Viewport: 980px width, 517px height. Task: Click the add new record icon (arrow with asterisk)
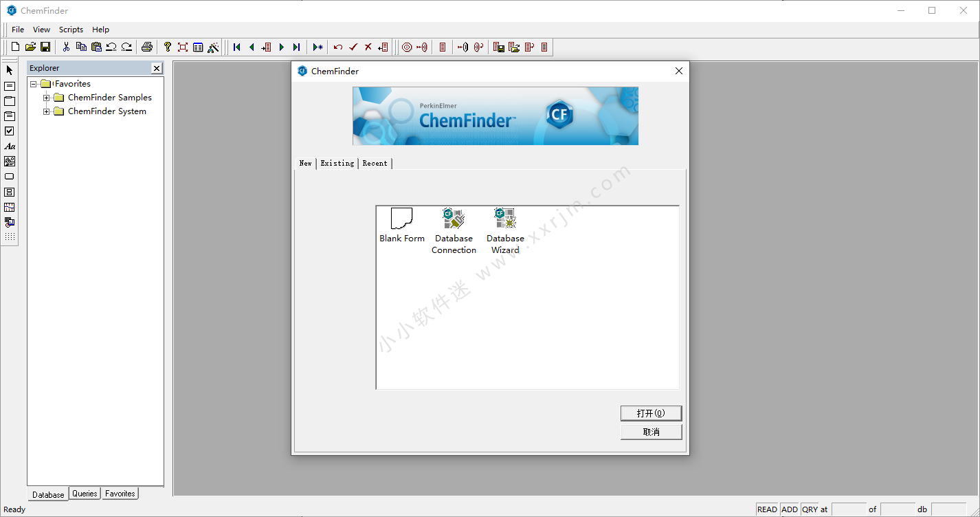318,47
